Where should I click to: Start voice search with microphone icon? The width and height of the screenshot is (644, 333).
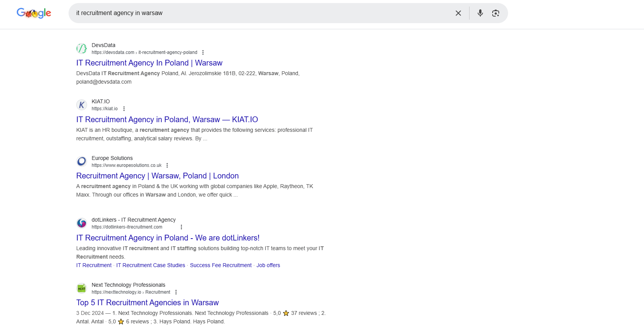480,13
